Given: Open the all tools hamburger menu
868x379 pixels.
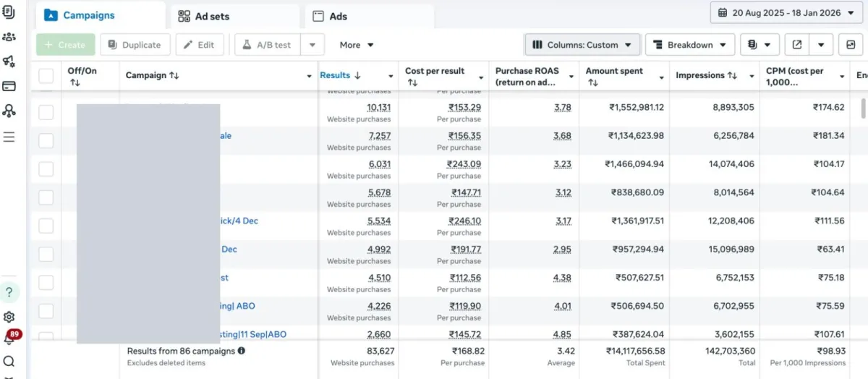Looking at the screenshot, I should click(9, 136).
